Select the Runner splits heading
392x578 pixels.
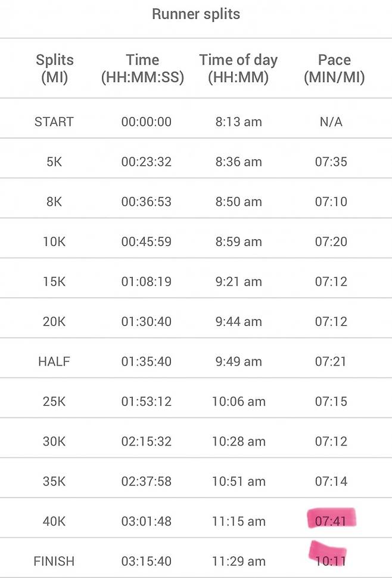pyautogui.click(x=196, y=14)
